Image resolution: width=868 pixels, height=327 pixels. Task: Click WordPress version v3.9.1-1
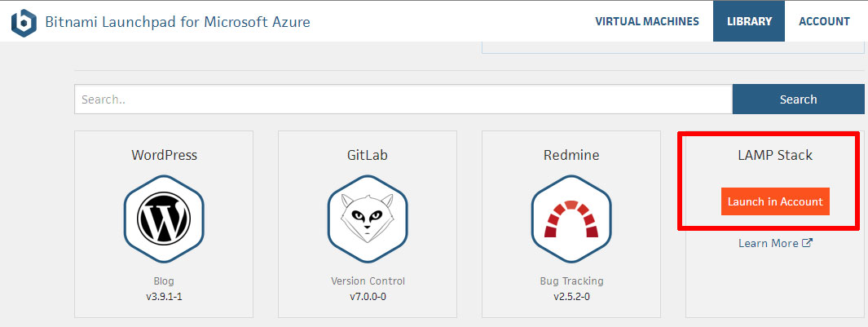pos(164,297)
